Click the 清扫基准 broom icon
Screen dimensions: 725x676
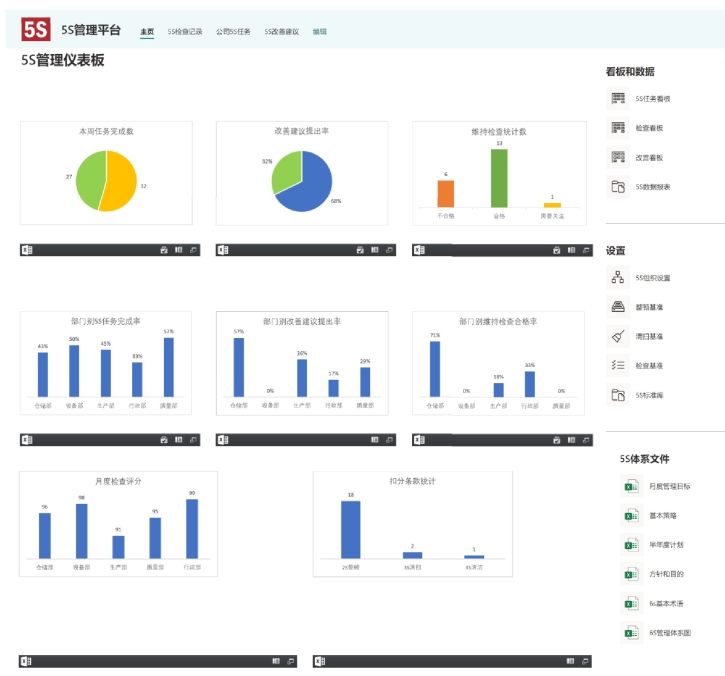pos(618,336)
